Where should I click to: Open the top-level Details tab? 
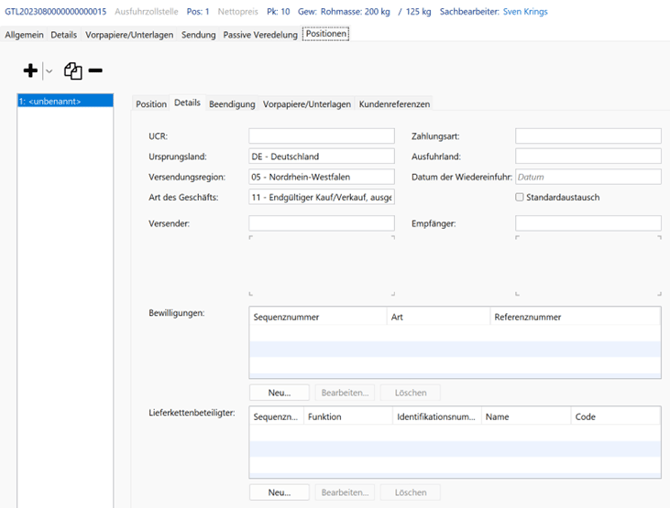[64, 35]
